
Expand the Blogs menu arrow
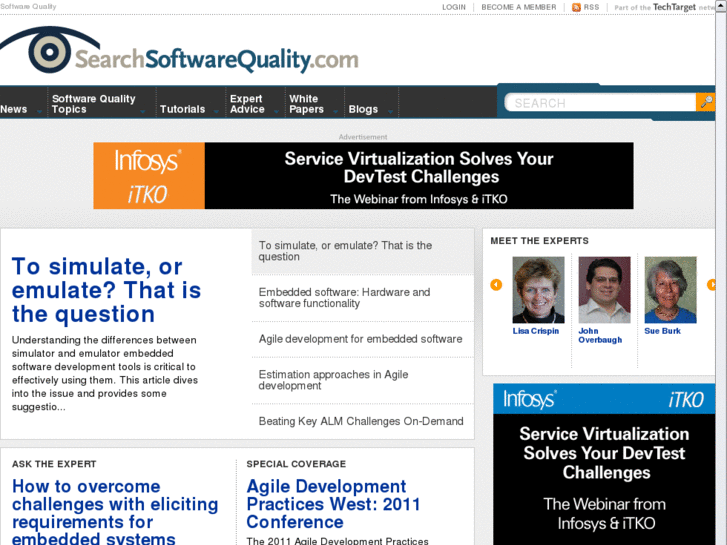click(x=390, y=112)
